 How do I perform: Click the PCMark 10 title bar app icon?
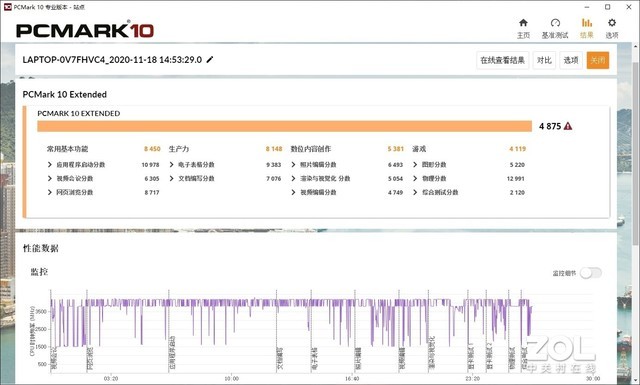[x=7, y=7]
